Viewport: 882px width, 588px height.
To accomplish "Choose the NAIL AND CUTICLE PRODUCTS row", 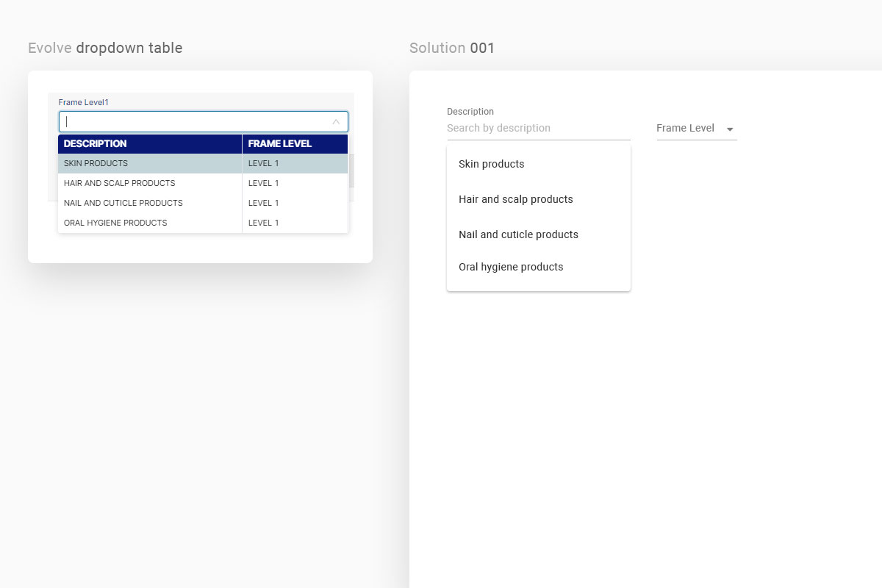I will pos(203,203).
